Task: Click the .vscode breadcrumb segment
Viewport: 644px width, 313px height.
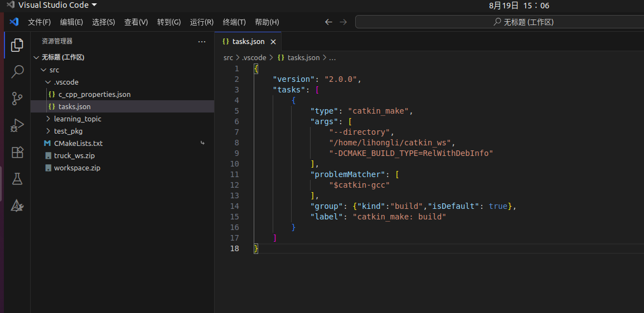Action: point(254,58)
